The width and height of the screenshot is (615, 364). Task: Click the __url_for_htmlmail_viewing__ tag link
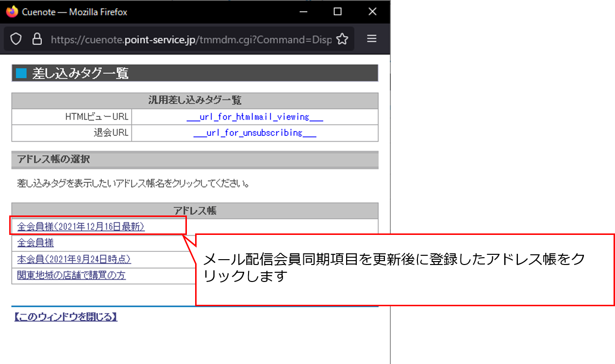click(x=254, y=117)
